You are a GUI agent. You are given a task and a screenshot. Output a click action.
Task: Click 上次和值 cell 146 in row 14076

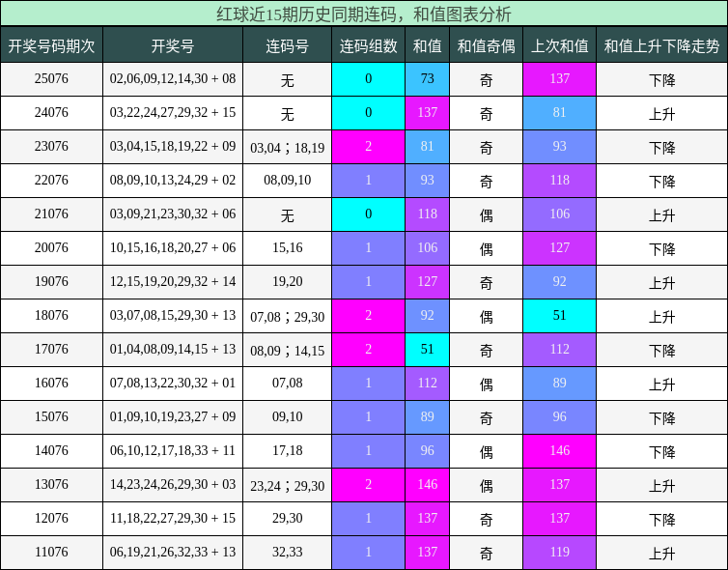pos(559,451)
